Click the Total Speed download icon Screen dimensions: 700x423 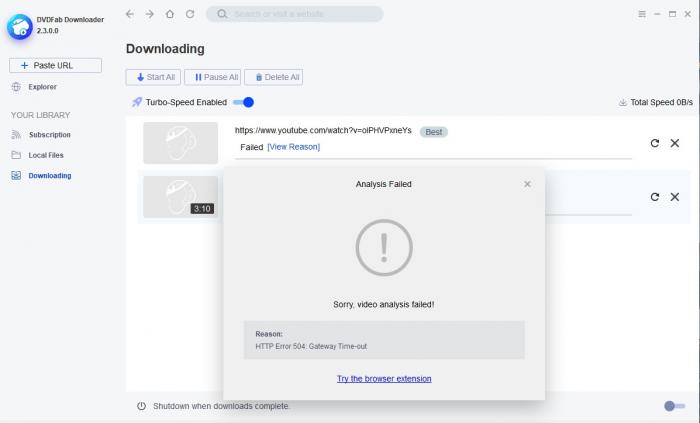click(x=623, y=103)
